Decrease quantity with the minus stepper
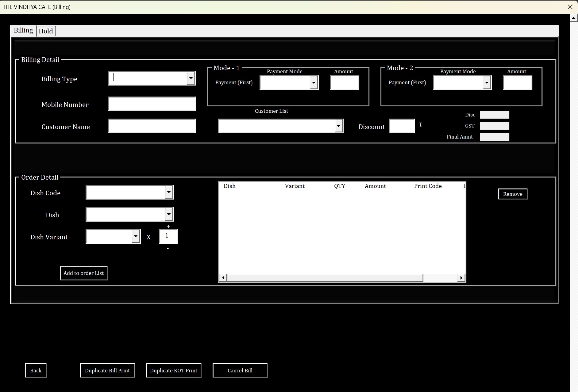The width and height of the screenshot is (578, 392). point(168,248)
